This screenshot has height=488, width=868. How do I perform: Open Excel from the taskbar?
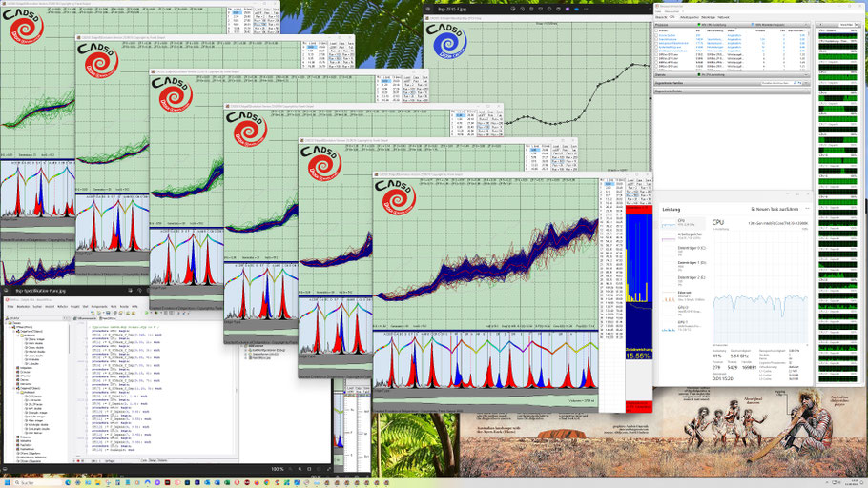[227, 482]
